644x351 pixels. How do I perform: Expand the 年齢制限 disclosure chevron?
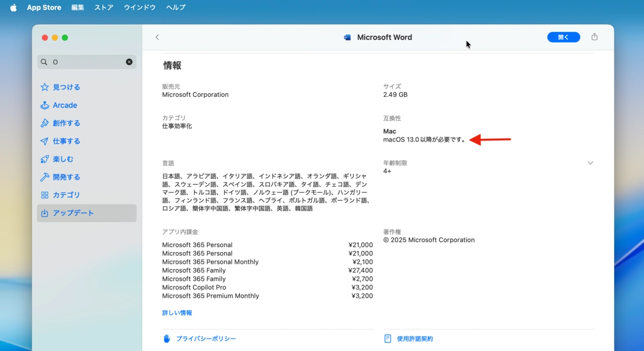tap(590, 163)
